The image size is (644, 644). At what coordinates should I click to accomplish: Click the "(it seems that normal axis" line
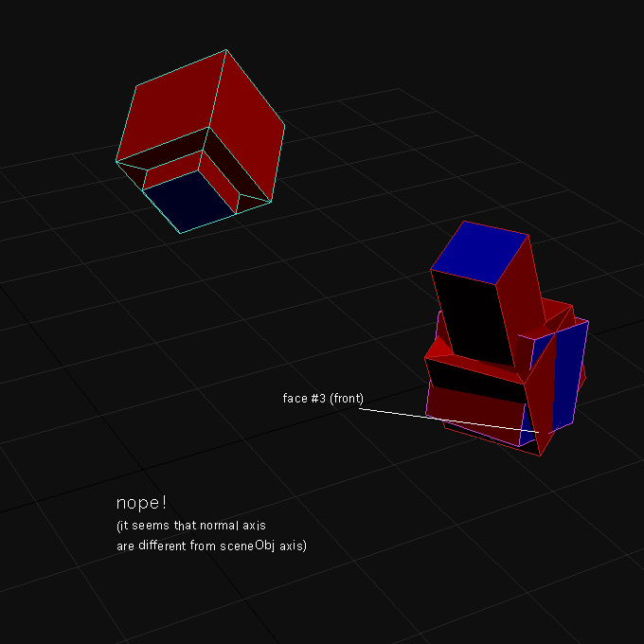[x=191, y=526]
